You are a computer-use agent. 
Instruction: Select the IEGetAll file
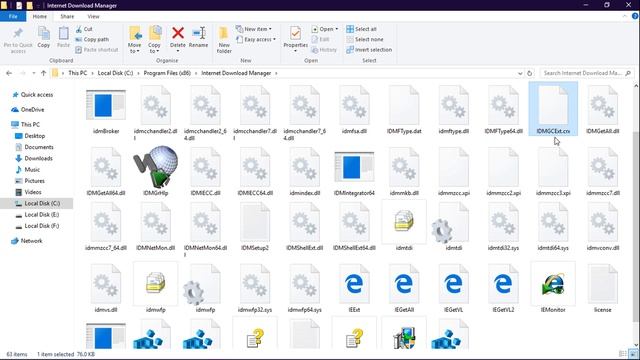point(404,284)
